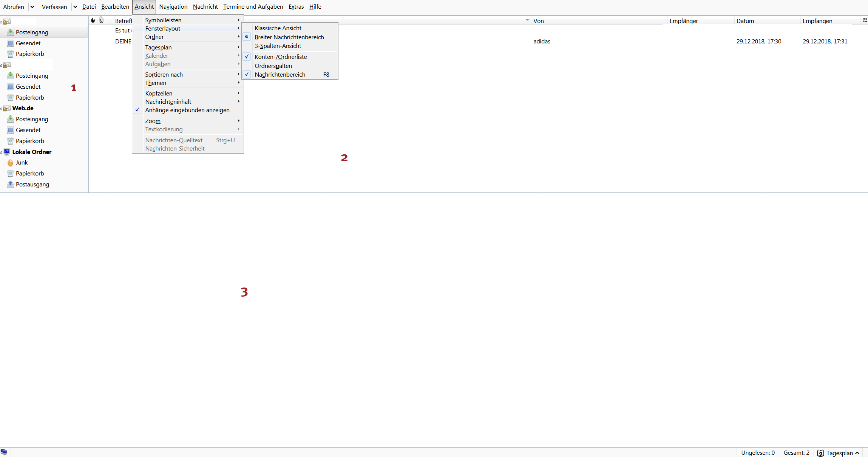Screen dimensions: 868x457
Task: Select the Breiter Nachrichtenbereich layout option
Action: click(289, 37)
